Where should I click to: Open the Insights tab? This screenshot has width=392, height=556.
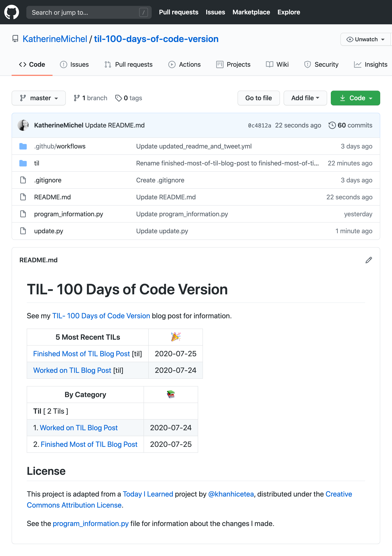coord(371,65)
